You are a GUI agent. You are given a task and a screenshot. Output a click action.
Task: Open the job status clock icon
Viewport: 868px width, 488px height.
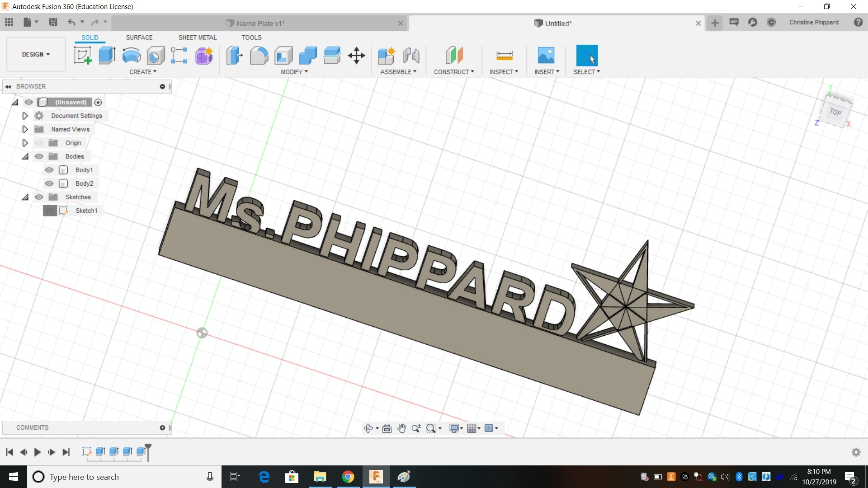(771, 22)
